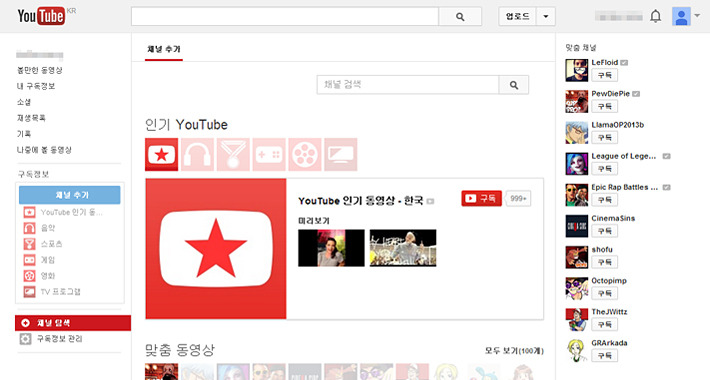This screenshot has width=710, height=380.
Task: Subscribe to shofu
Action: point(604,262)
